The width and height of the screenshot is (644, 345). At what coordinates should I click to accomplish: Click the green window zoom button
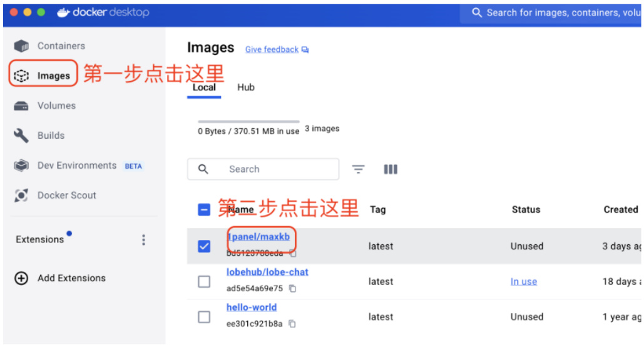click(x=41, y=12)
